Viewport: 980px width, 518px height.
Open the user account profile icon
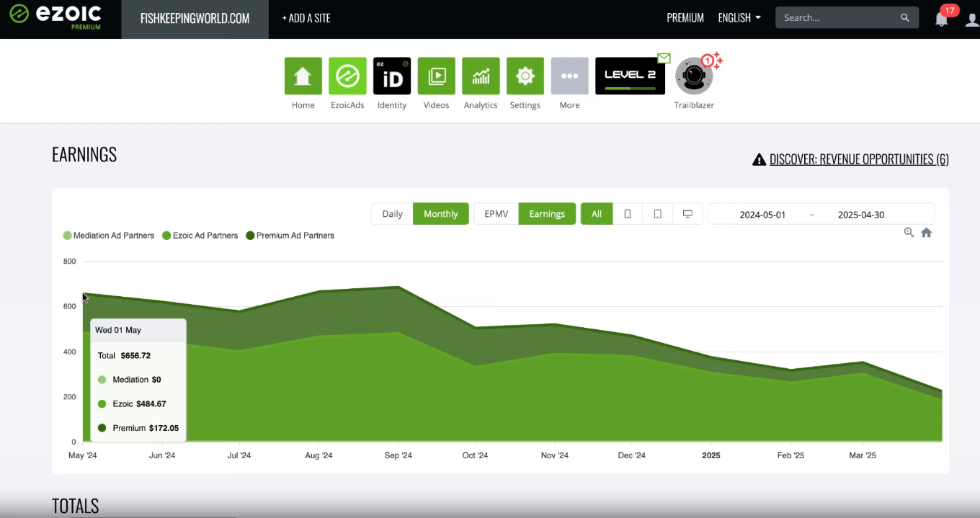coord(972,19)
